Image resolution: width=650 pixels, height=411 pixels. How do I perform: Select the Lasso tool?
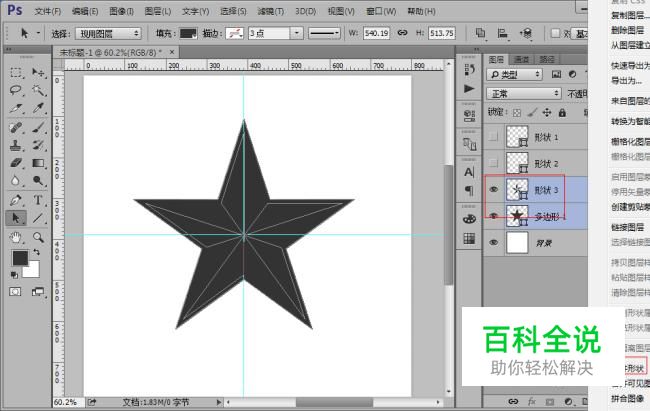tap(16, 90)
